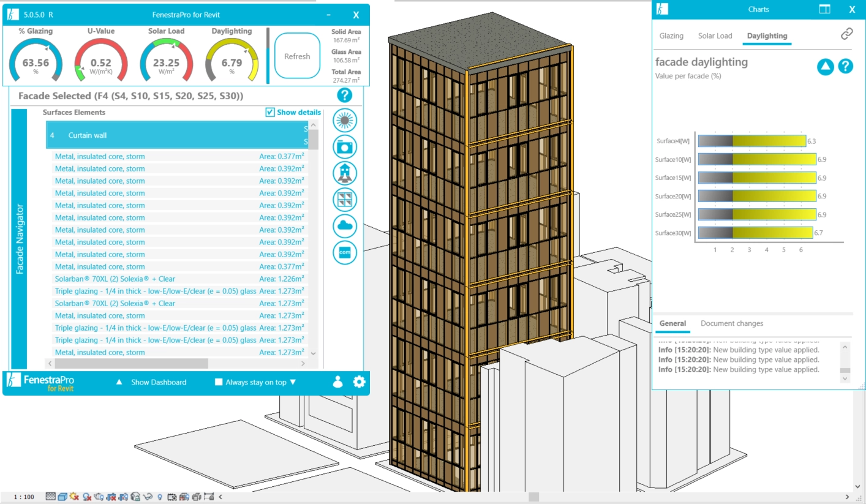The image size is (866, 504).
Task: Expand Show Dashboard triangle
Action: (x=119, y=382)
